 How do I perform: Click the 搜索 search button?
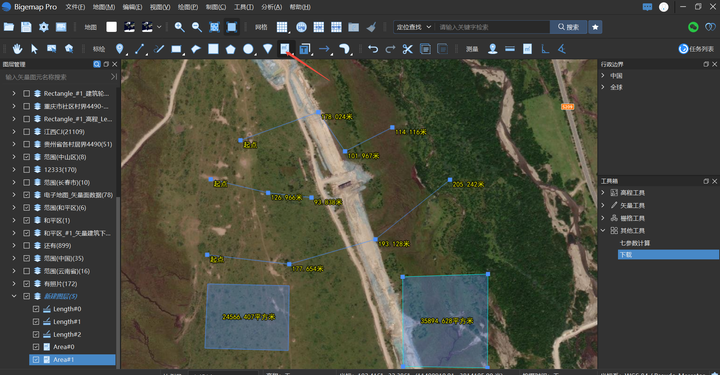click(x=568, y=27)
